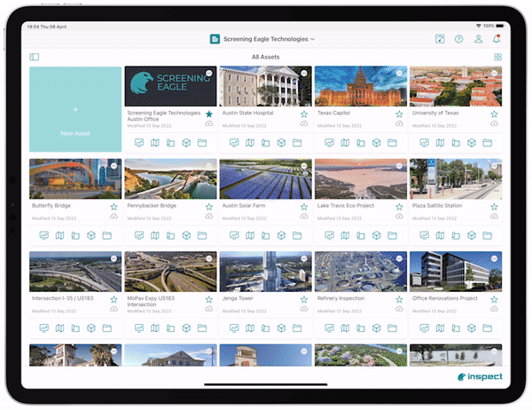Viewport: 532px width, 410px height.
Task: Open the Pennybacker Bridge thumbnail
Action: point(170,179)
